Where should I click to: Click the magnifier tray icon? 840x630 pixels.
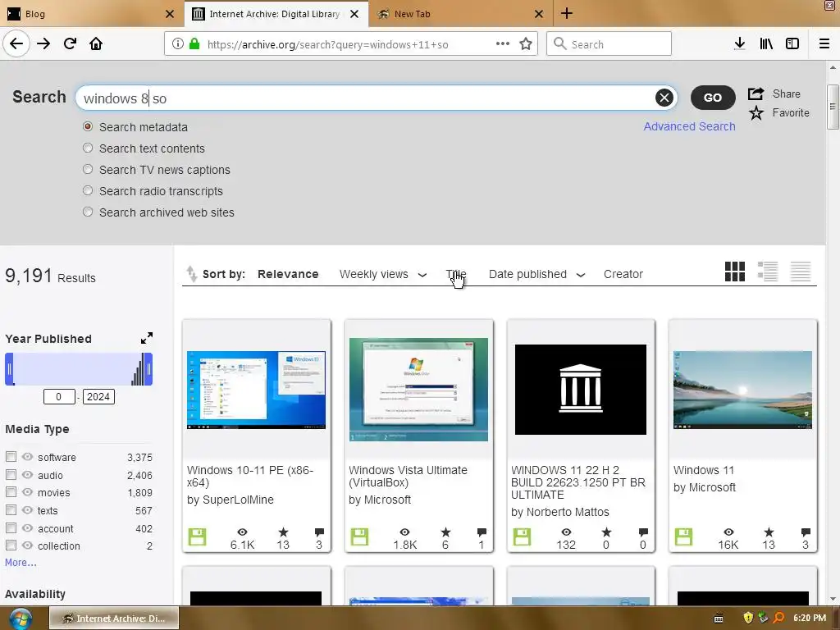(x=779, y=618)
